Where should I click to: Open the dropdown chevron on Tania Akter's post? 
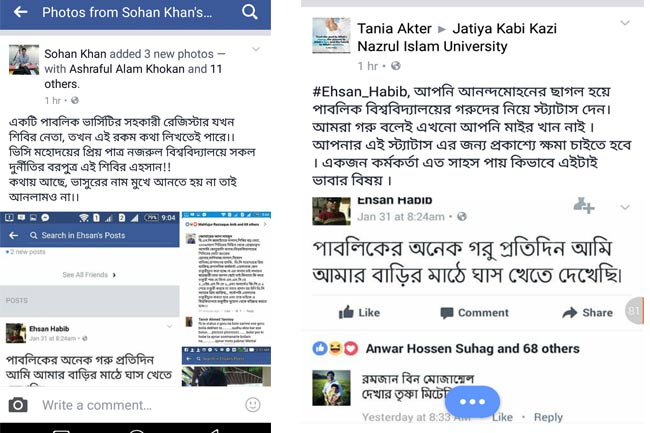tap(625, 23)
